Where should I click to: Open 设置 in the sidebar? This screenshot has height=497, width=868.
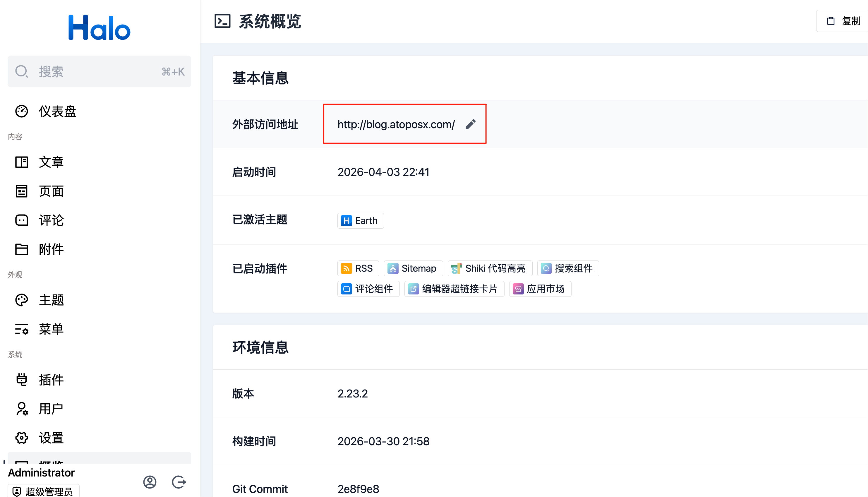pyautogui.click(x=51, y=438)
